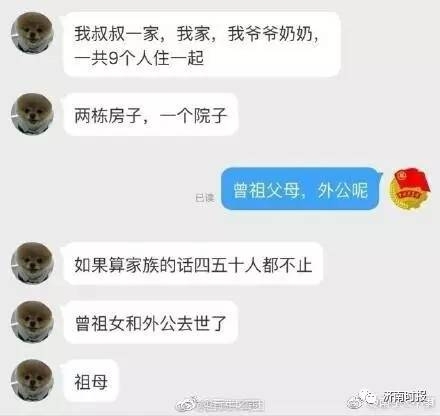Click the 已读 read receipt label

point(204,198)
